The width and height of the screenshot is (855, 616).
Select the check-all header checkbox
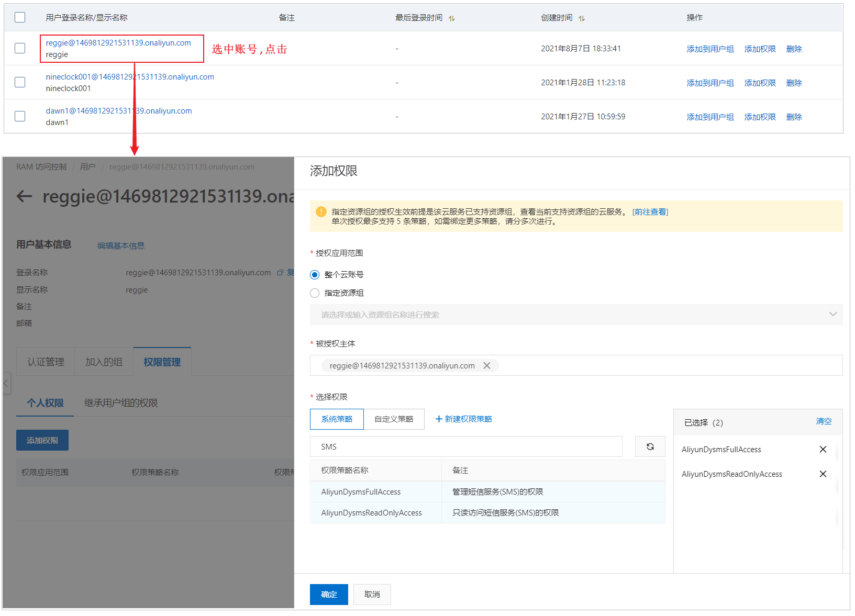20,17
